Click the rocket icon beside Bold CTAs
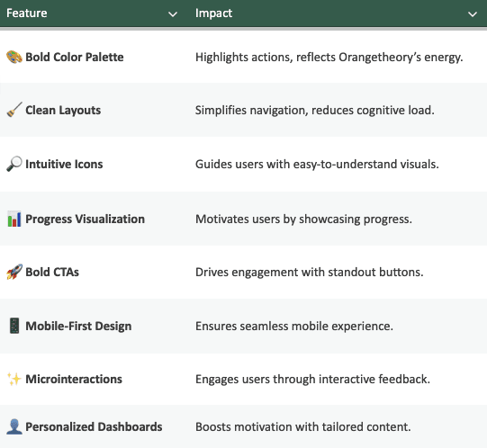 click(x=14, y=272)
